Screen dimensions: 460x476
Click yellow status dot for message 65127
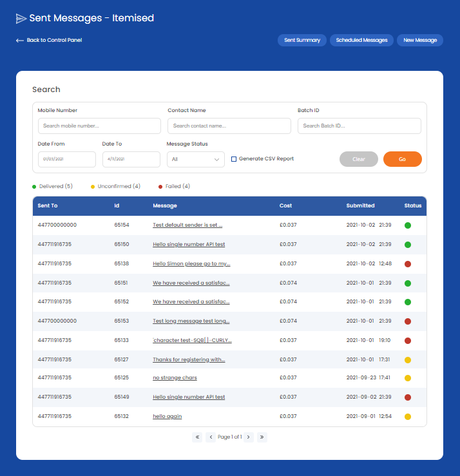pyautogui.click(x=407, y=360)
